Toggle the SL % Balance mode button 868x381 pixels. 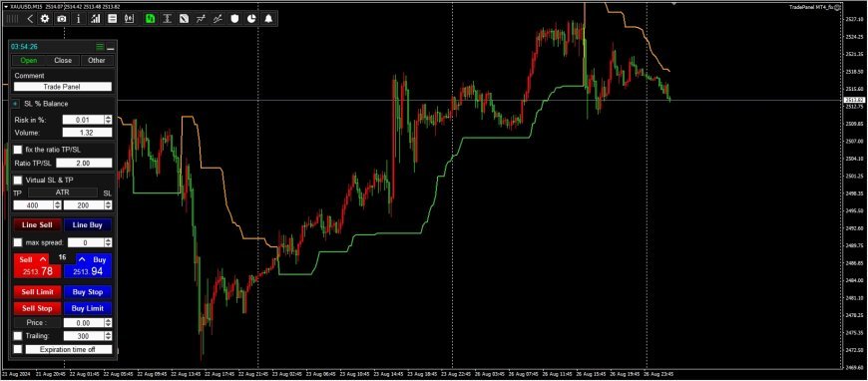pyautogui.click(x=16, y=104)
